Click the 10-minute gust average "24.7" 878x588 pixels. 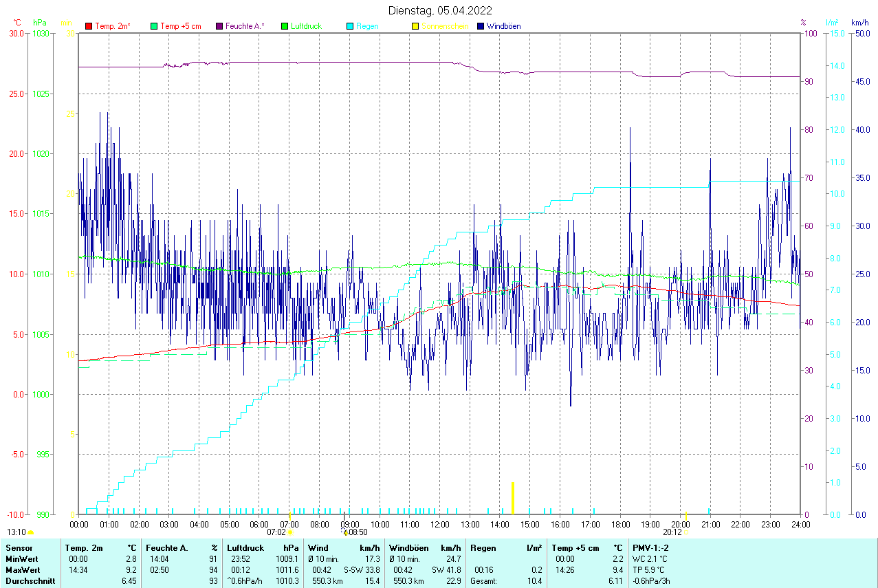[453, 559]
